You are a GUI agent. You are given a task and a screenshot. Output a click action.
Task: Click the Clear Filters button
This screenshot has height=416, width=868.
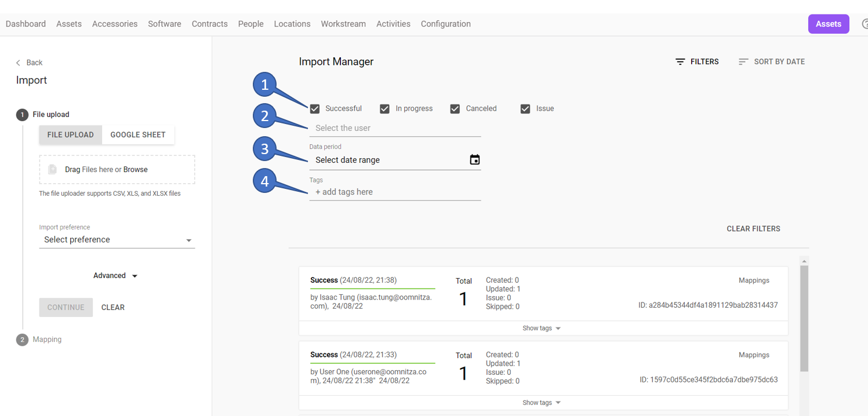pos(753,229)
